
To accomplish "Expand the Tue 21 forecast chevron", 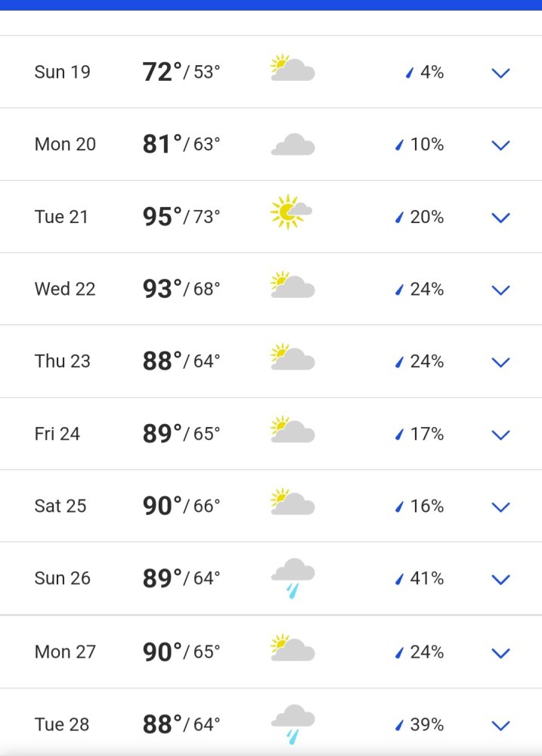I will point(500,218).
